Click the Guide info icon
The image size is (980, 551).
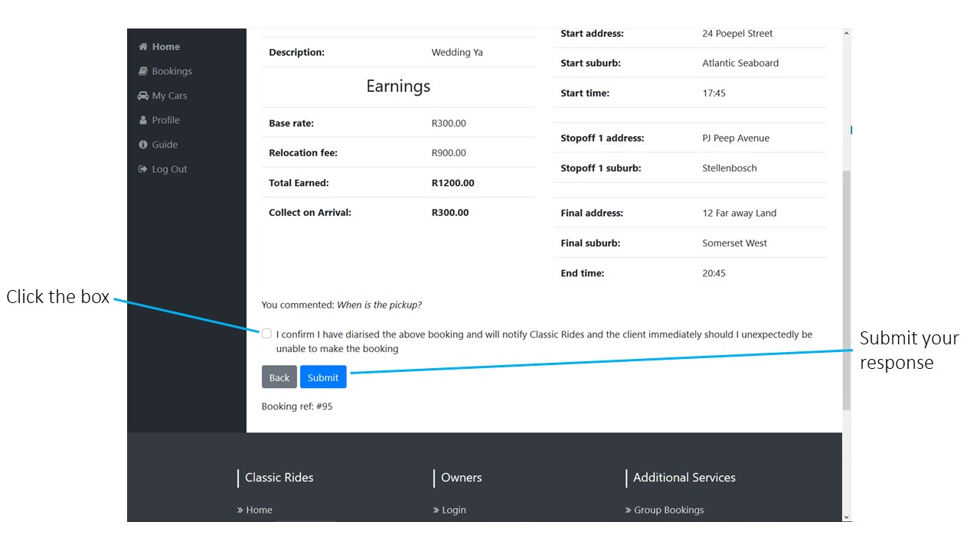tap(142, 145)
